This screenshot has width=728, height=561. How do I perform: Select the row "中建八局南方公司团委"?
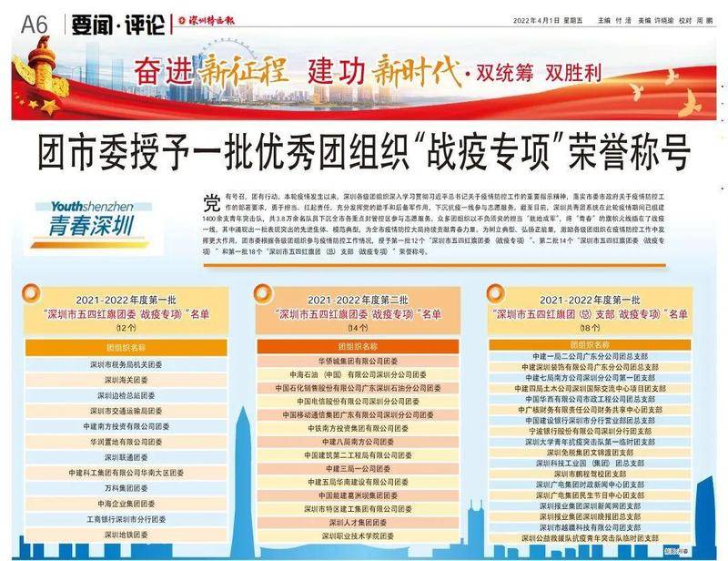358,442
